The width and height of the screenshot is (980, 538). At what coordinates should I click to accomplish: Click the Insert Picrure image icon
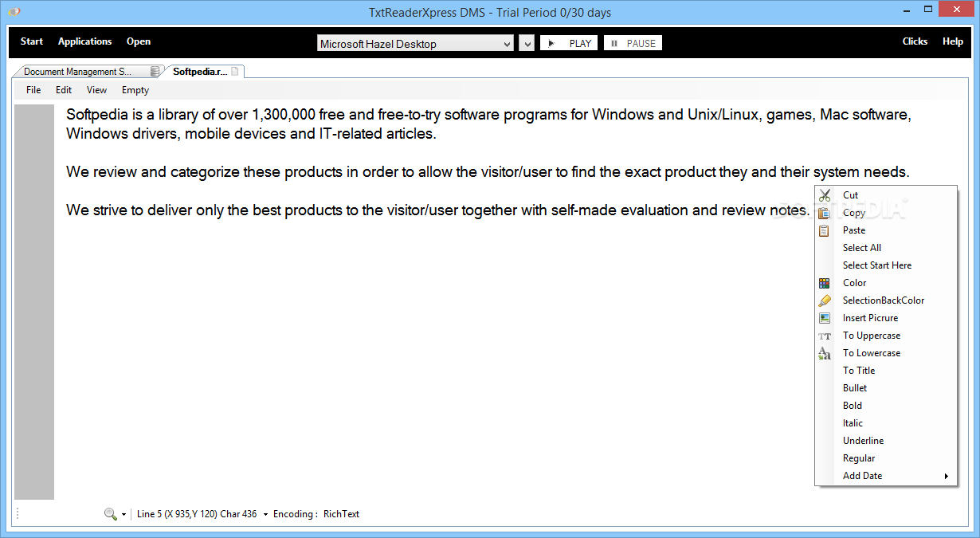(x=825, y=318)
